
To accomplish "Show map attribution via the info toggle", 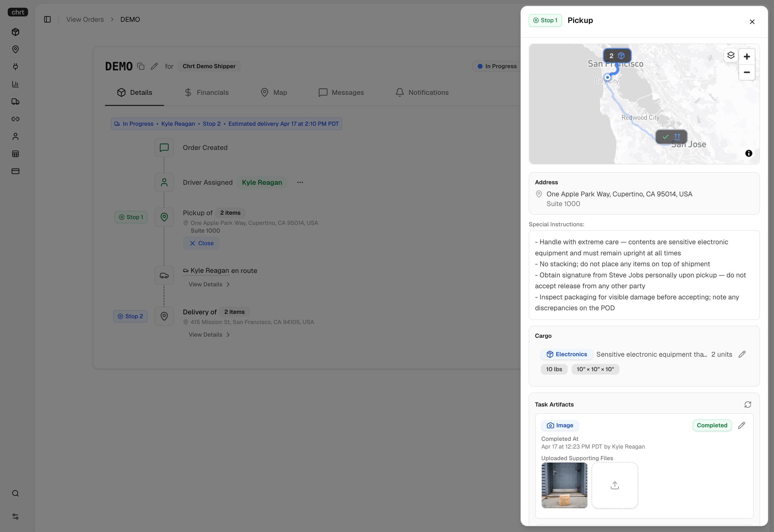I will point(749,153).
